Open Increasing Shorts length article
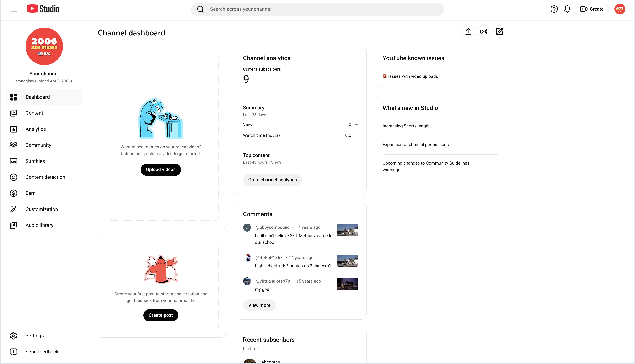The width and height of the screenshot is (635, 364). [406, 126]
